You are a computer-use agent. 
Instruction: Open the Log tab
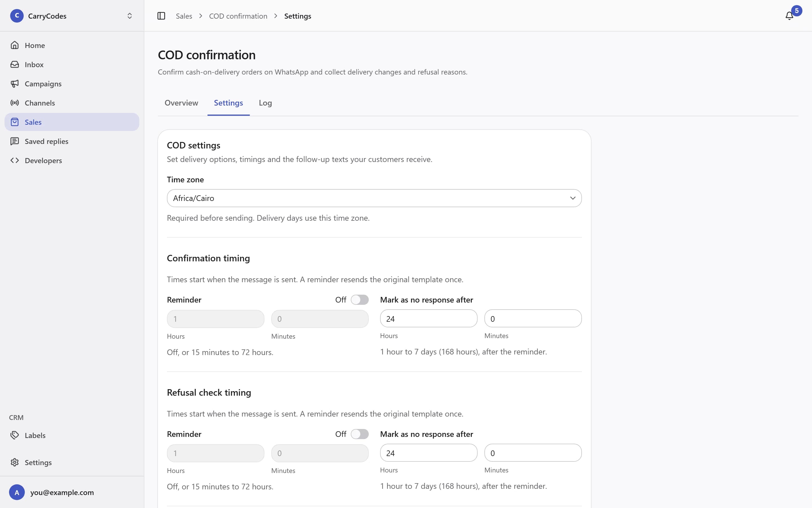(265, 103)
